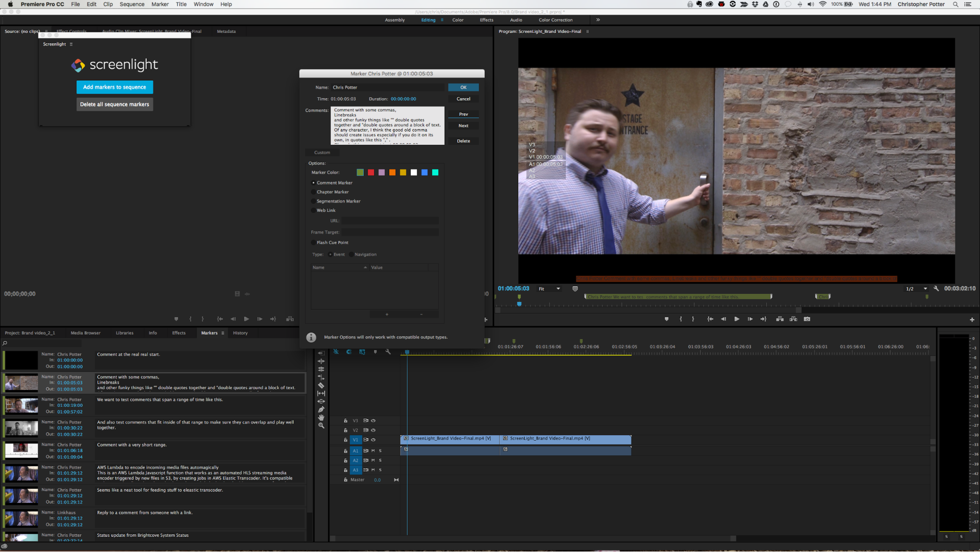Click Next marker button
The width and height of the screenshot is (980, 552).
click(463, 126)
